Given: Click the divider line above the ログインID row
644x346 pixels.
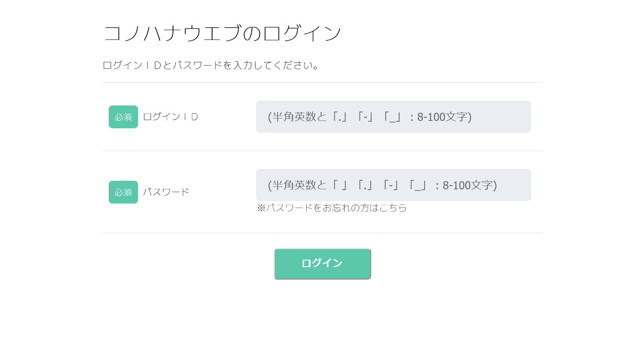Looking at the screenshot, I should click(x=322, y=83).
